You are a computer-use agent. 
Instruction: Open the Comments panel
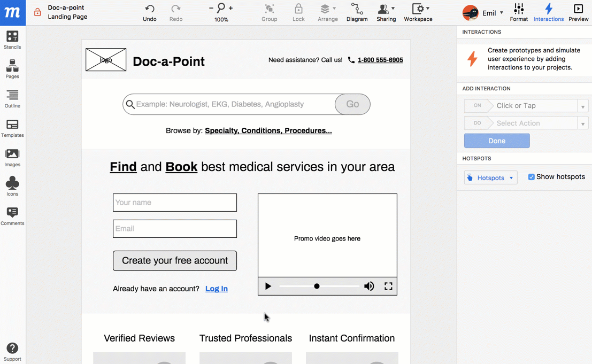coord(12,216)
